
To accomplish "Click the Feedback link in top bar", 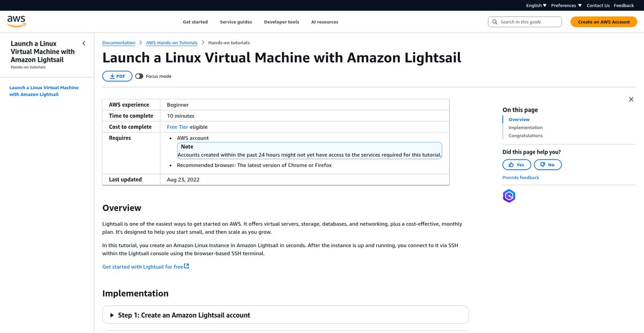I will pos(624,5).
